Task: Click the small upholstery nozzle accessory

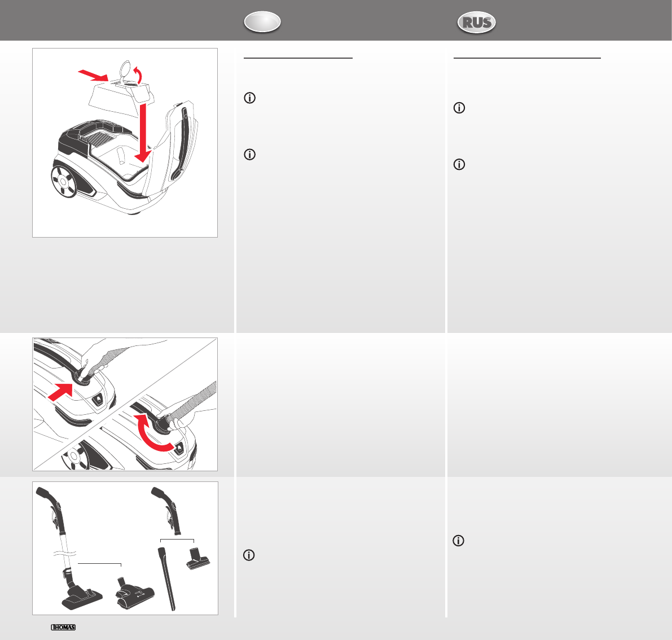Action: click(198, 558)
